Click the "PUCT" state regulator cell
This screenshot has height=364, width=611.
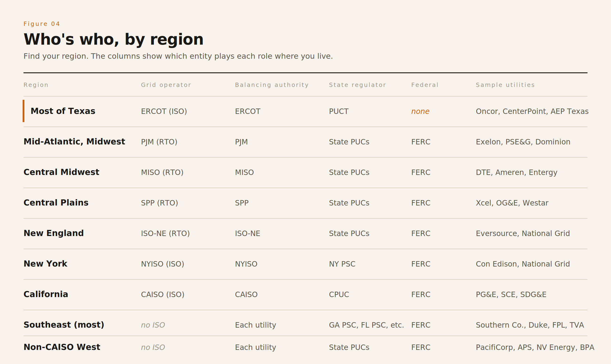coord(339,111)
